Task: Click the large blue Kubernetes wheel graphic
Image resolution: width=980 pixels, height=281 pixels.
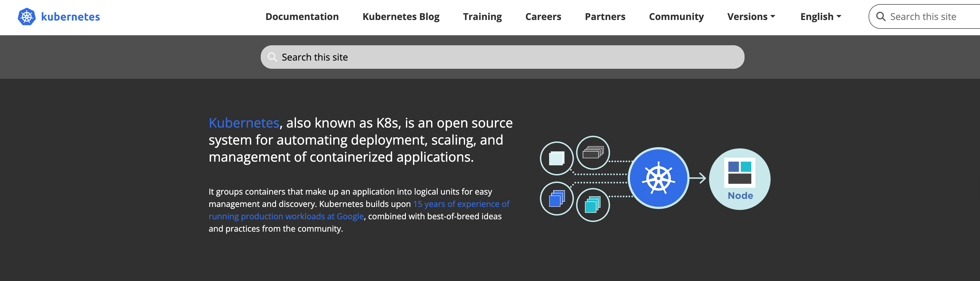Action: 658,178
